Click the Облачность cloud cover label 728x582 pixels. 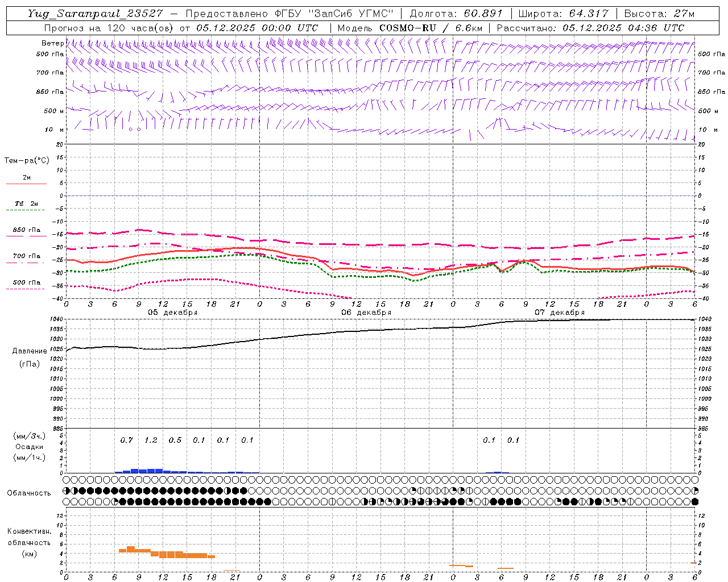coord(29,493)
